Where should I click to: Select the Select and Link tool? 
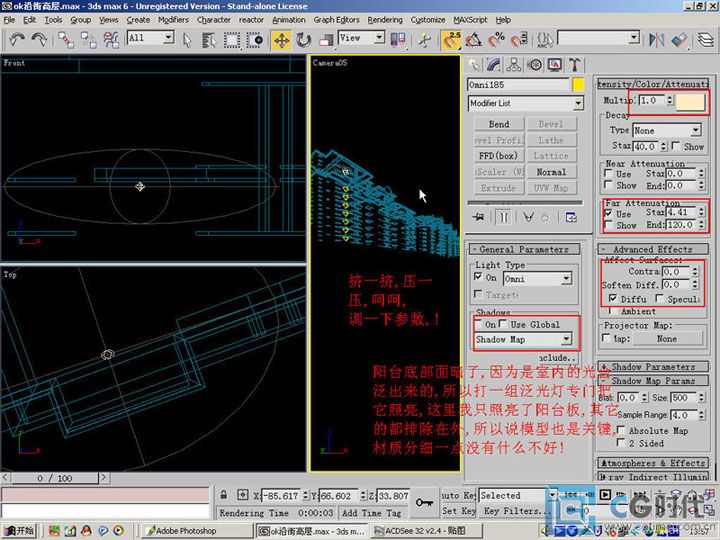click(x=66, y=40)
